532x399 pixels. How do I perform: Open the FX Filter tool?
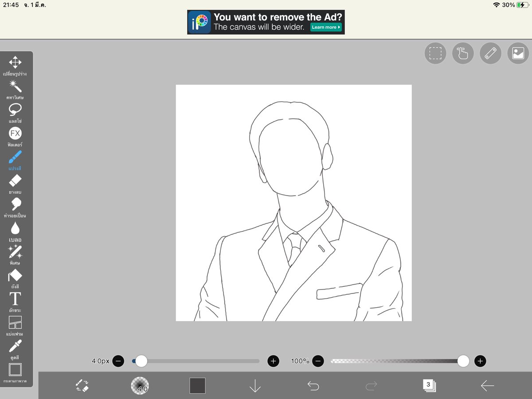tap(15, 137)
